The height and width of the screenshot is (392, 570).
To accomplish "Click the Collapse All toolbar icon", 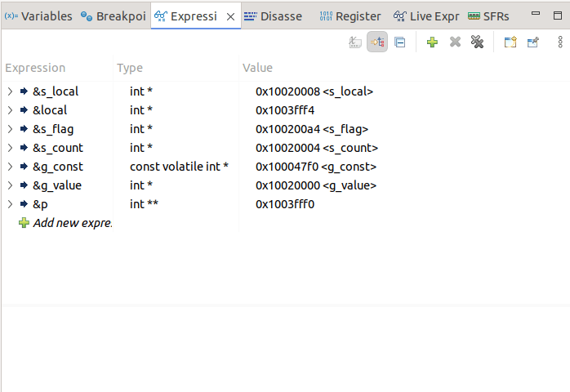I will click(399, 42).
